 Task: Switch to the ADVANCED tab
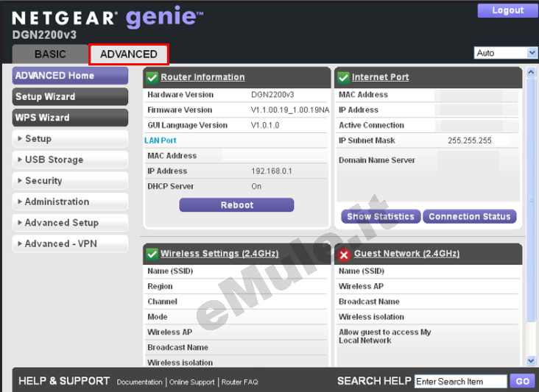[129, 54]
